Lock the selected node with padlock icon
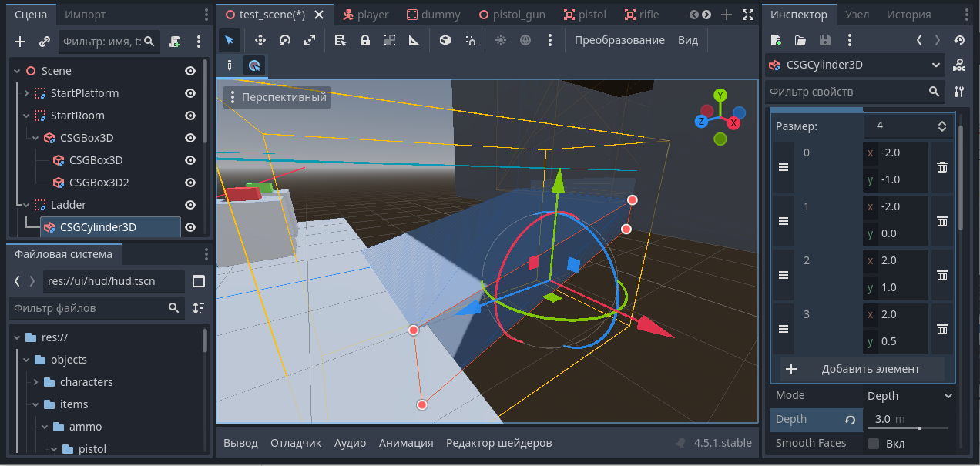Image resolution: width=980 pixels, height=466 pixels. 365,41
